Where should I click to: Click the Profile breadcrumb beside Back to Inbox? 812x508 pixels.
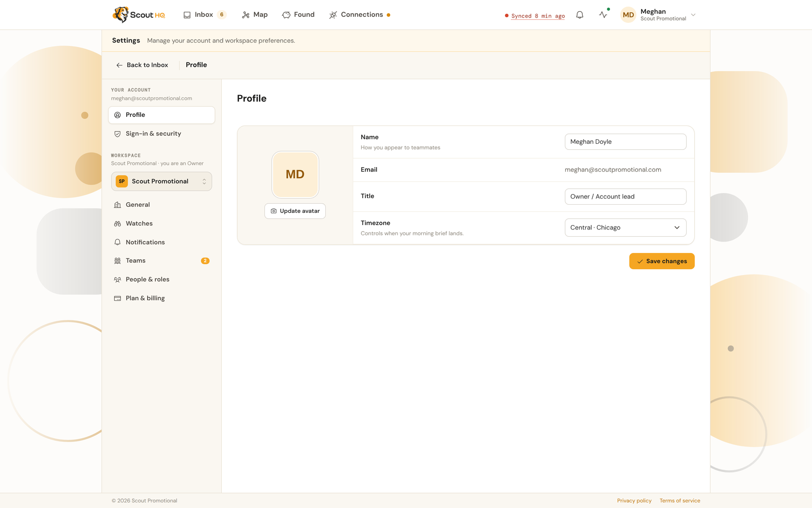pos(196,65)
